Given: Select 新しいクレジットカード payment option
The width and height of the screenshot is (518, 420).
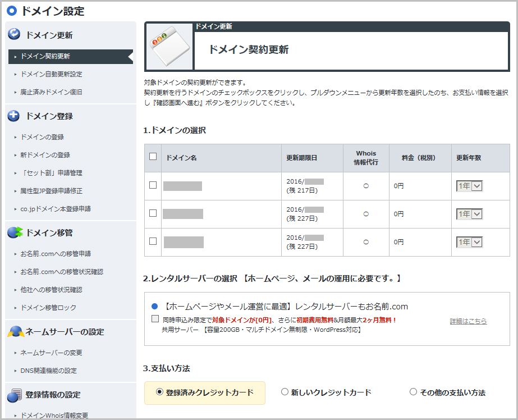Looking at the screenshot, I should point(285,392).
